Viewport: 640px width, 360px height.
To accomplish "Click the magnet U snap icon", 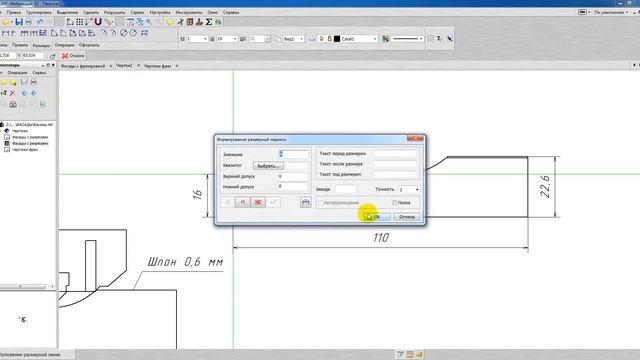I will pos(98,22).
